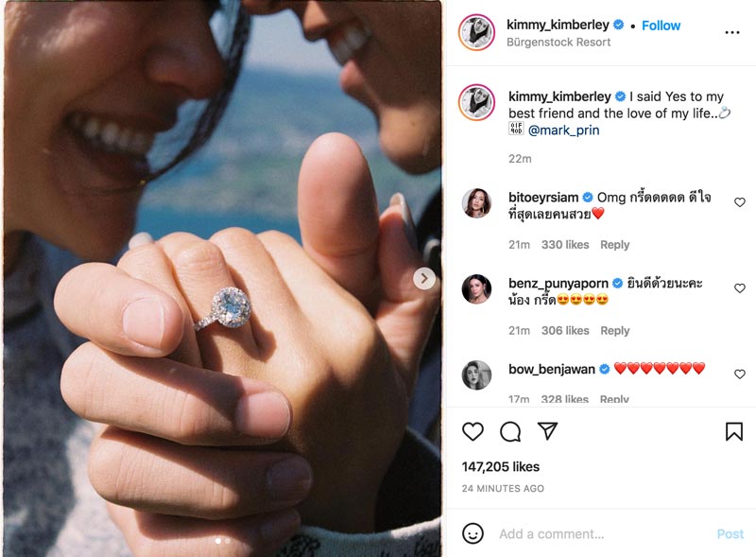Open the comment bubble icon

(x=510, y=431)
